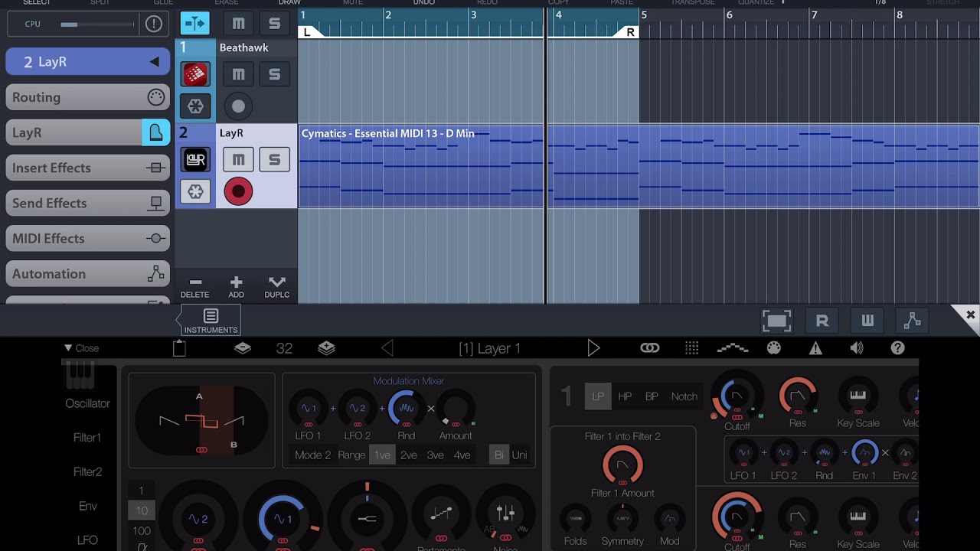Click the clipboard icon in LayR
980x551 pixels.
(179, 348)
